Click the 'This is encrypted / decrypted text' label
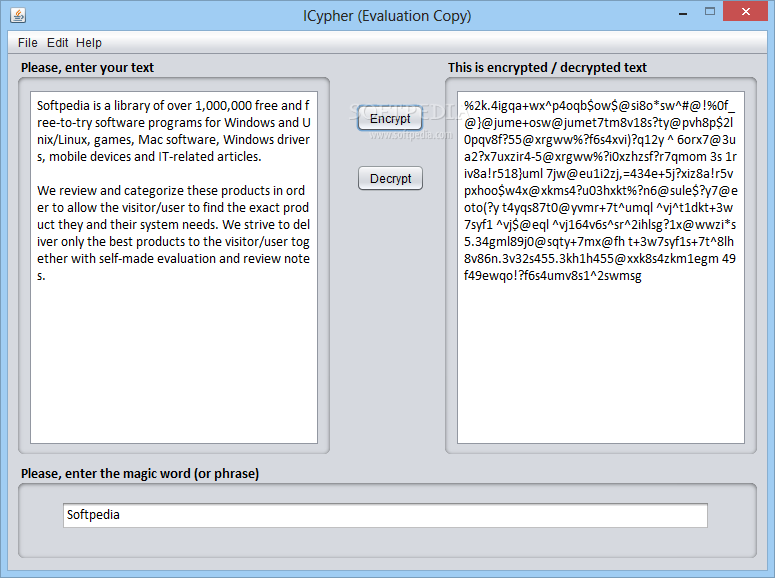775x578 pixels. [x=547, y=68]
